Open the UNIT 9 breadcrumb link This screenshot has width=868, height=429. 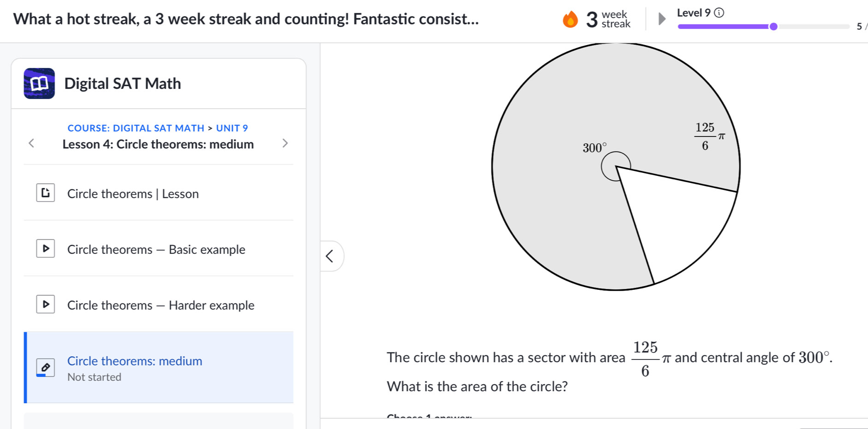coord(232,128)
